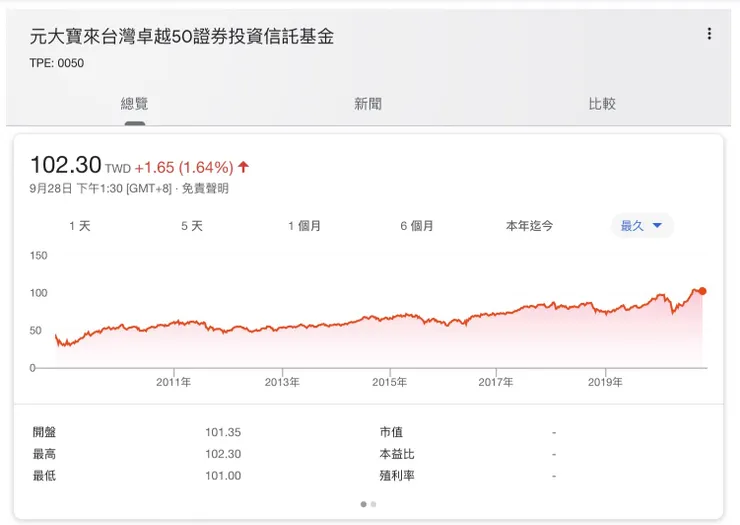Screen dimensions: 740x525
Task: Click the 免責聲明 disclaimer link
Action: tap(205, 188)
